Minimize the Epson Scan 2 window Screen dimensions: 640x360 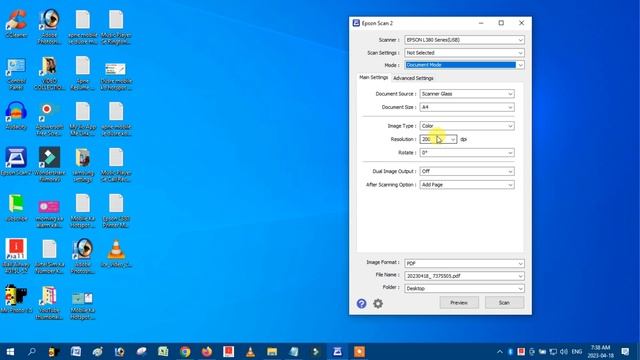(x=481, y=23)
